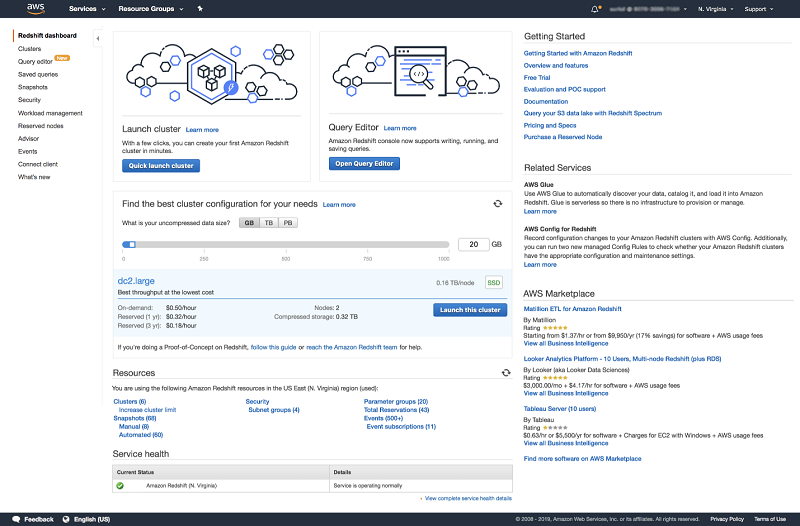This screenshot has width=800, height=526.
Task: Select Redshift dashboard in sidebar
Action: pos(47,36)
